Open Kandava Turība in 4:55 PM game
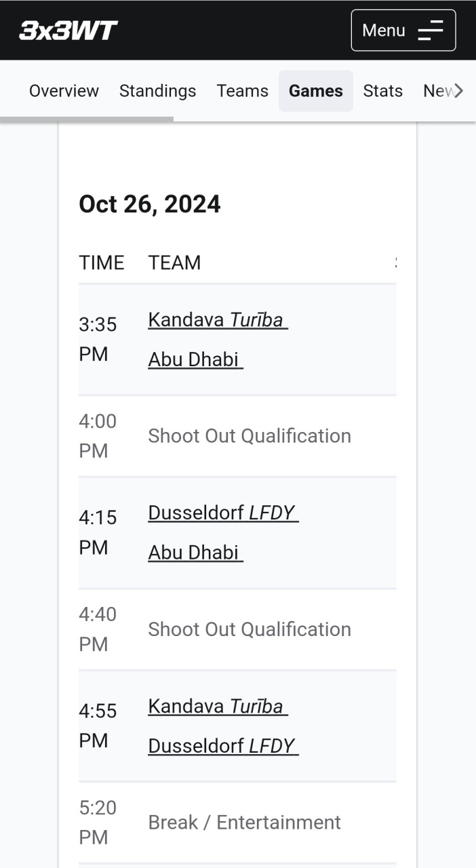 [x=218, y=707]
